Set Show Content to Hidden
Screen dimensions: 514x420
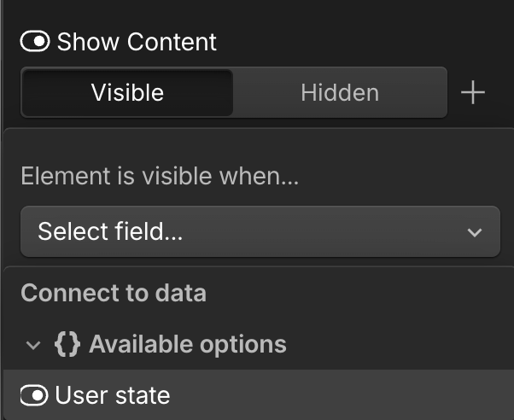point(339,92)
